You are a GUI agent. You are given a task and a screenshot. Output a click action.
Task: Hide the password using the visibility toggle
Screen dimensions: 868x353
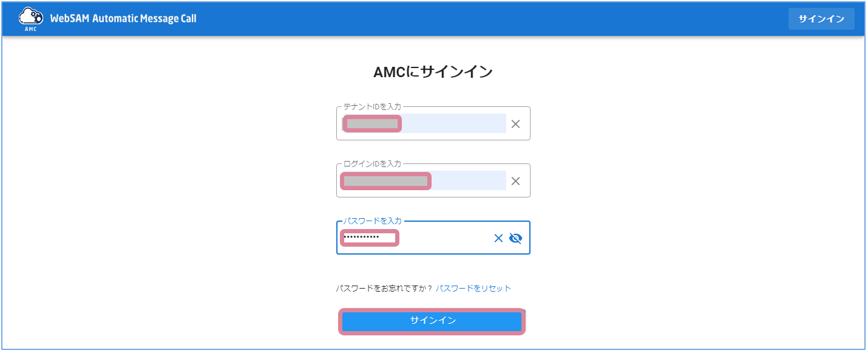514,239
